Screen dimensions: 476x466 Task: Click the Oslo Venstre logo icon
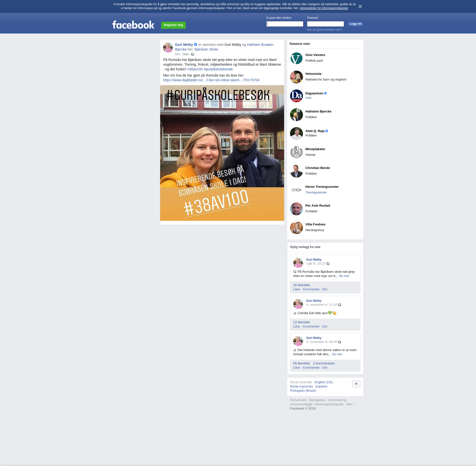pyautogui.click(x=297, y=58)
